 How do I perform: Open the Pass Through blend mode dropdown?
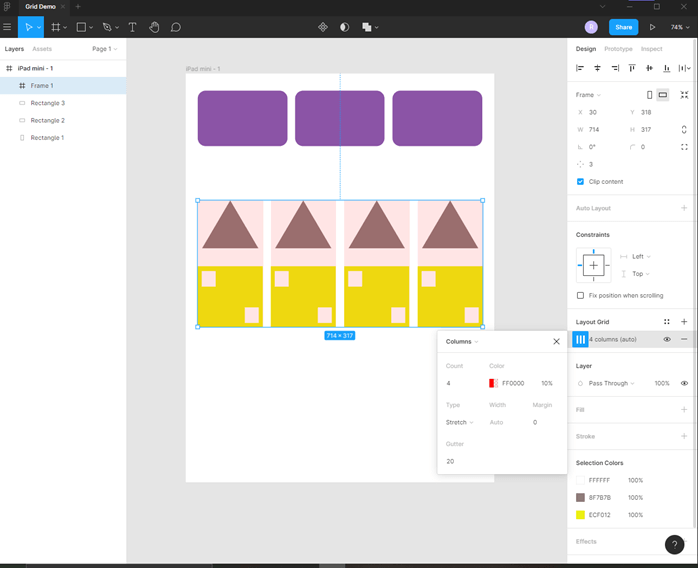[x=611, y=383]
